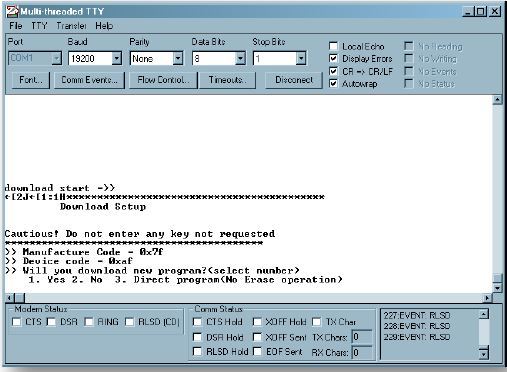
Task: Open the Transfer menu
Action: click(71, 26)
